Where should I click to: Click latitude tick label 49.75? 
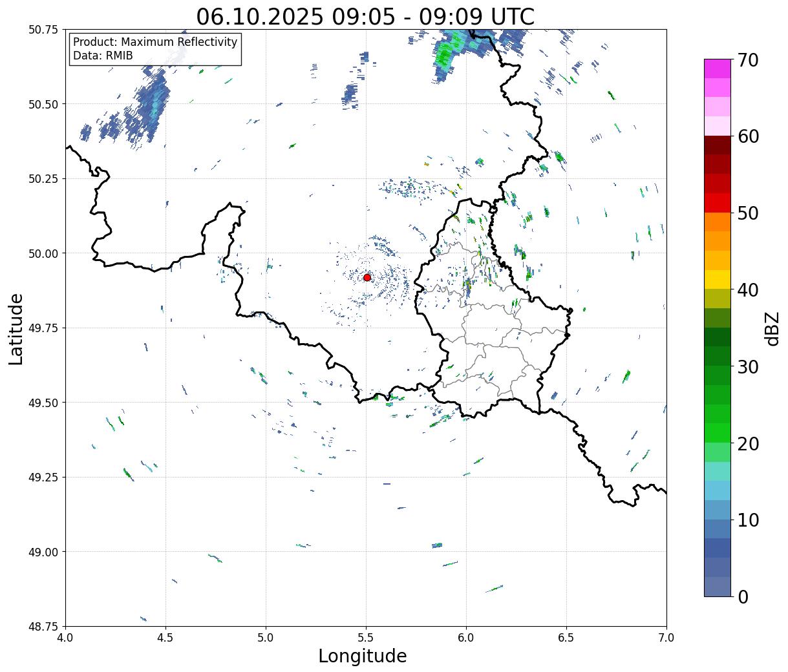[x=43, y=328]
